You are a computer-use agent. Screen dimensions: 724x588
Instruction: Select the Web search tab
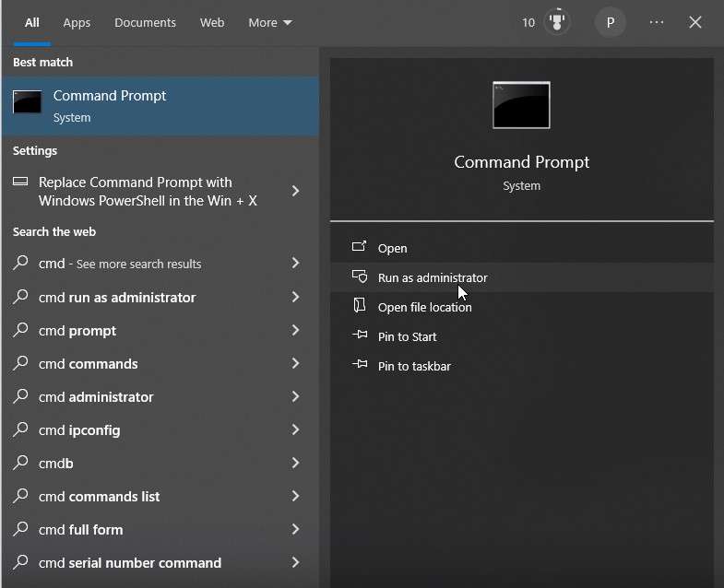pos(212,23)
